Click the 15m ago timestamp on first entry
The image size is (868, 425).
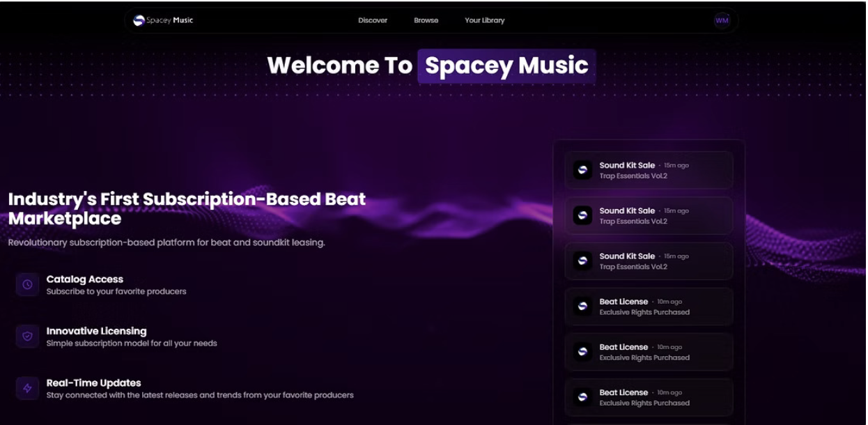coord(676,166)
